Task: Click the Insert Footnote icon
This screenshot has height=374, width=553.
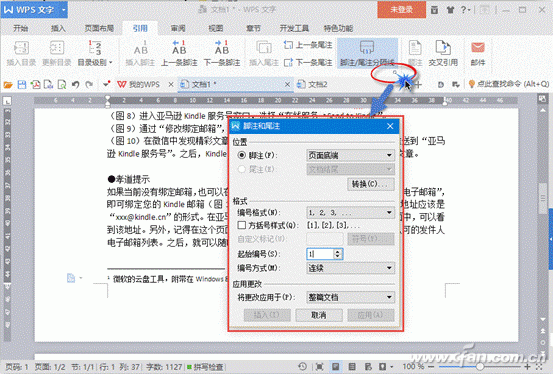Action: (x=140, y=48)
